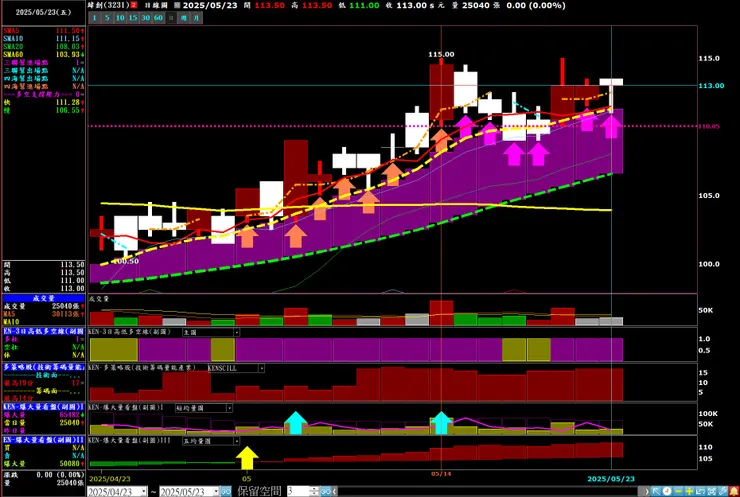Click the cyan up-arrow signal above the 05/14 volume bar
740x497 pixels.
tap(441, 422)
